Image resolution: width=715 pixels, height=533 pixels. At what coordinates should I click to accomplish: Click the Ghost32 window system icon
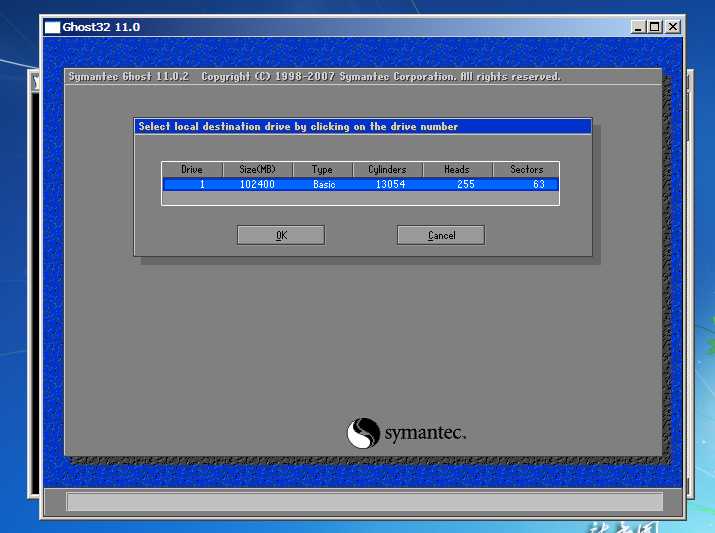click(52, 27)
